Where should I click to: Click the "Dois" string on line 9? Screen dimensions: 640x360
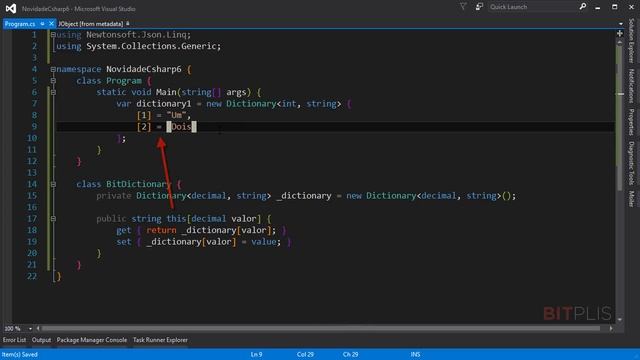point(181,127)
